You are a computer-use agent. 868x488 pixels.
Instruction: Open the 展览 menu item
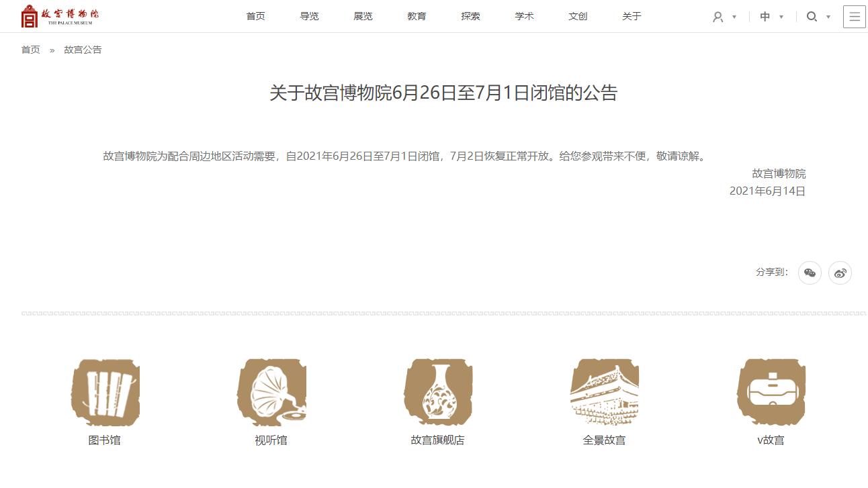tap(363, 16)
